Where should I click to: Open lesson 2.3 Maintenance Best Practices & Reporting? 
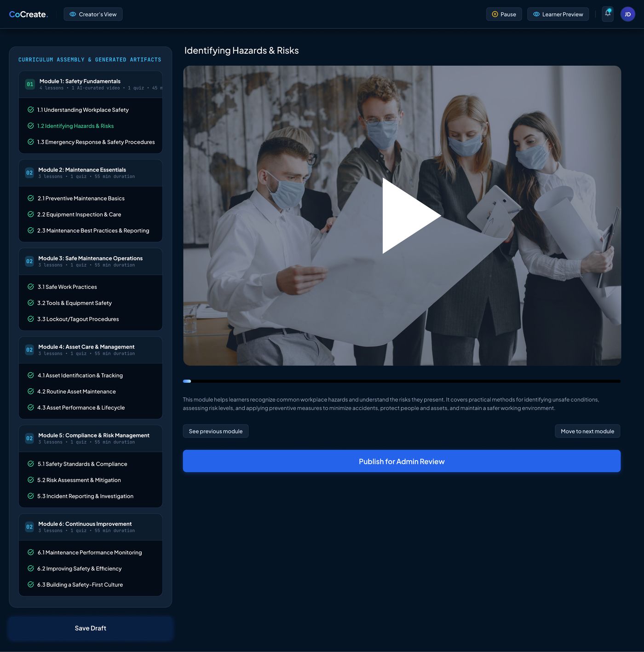(93, 231)
